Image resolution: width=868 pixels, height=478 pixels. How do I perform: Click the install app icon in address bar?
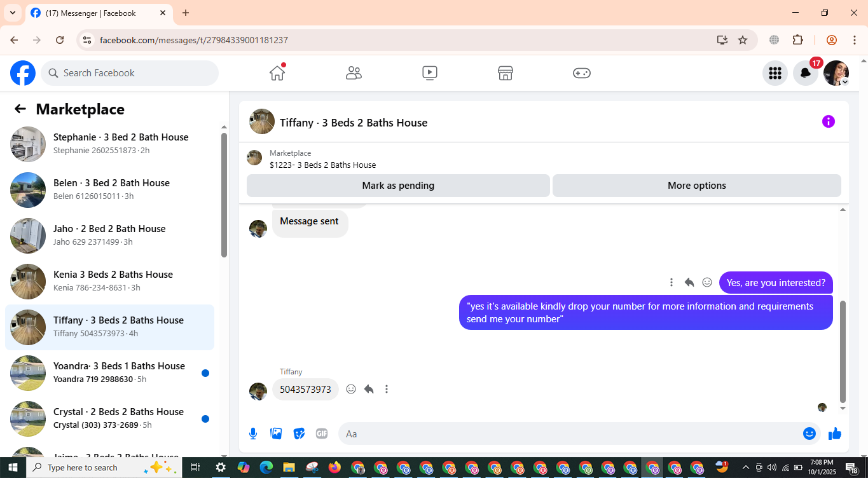pyautogui.click(x=722, y=40)
